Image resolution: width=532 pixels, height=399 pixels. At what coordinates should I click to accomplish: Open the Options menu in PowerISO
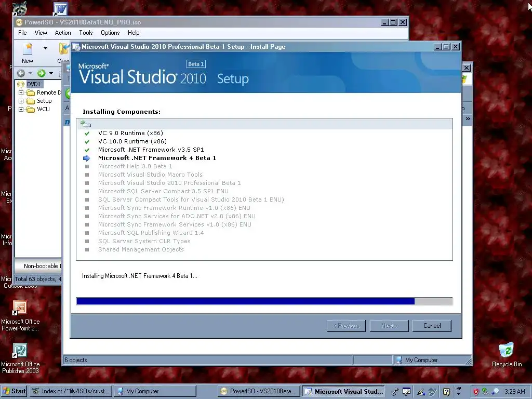[x=110, y=33]
